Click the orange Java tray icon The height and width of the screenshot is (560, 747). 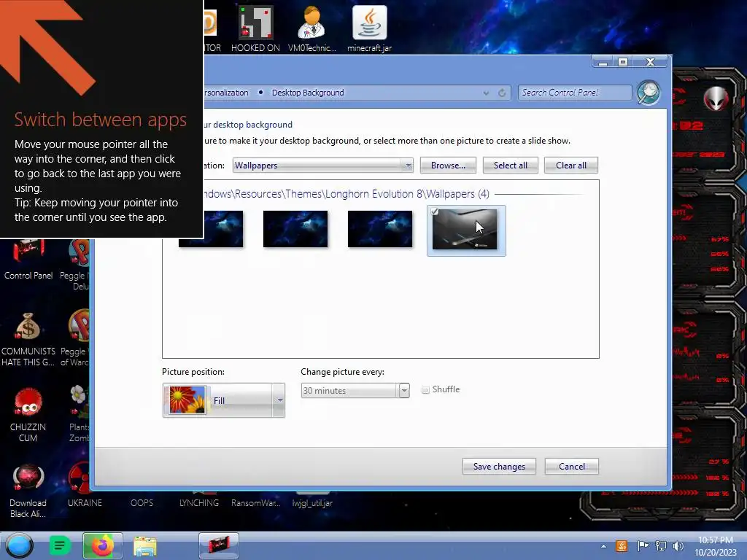622,545
